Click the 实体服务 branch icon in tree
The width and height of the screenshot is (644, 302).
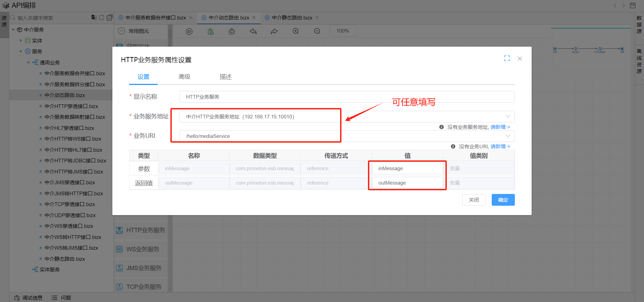coord(35,269)
